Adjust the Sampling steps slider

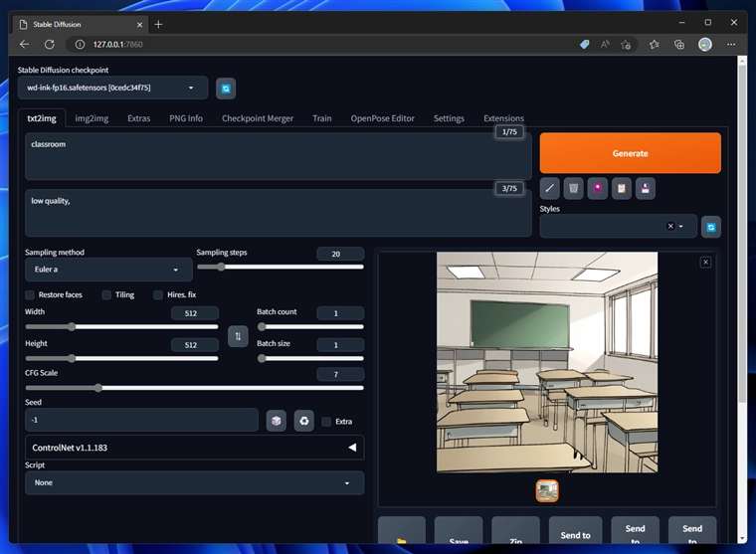point(281,268)
